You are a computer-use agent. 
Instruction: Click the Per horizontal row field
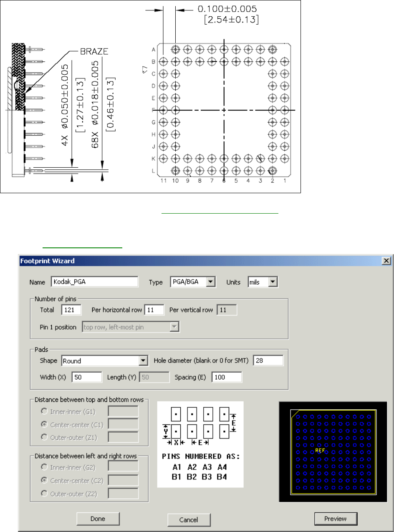click(x=155, y=310)
